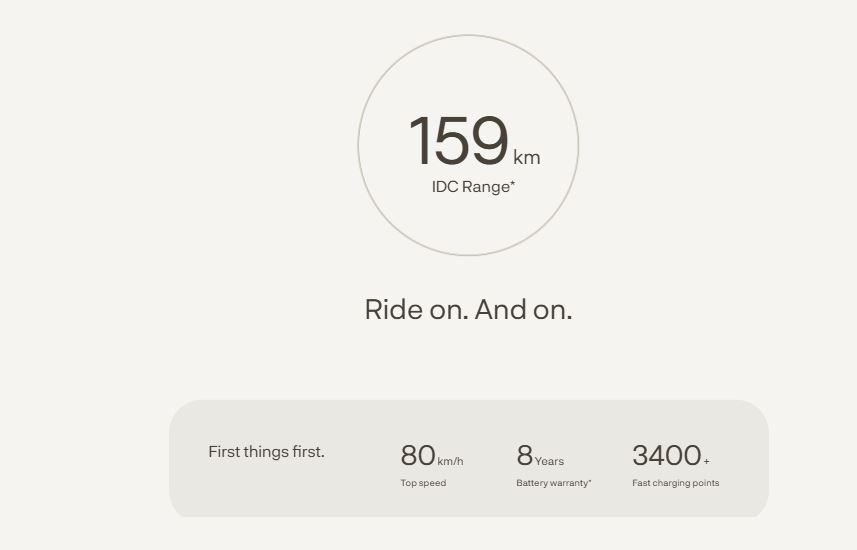This screenshot has height=550, width=857.
Task: Click the km/h unit label
Action: click(x=450, y=462)
